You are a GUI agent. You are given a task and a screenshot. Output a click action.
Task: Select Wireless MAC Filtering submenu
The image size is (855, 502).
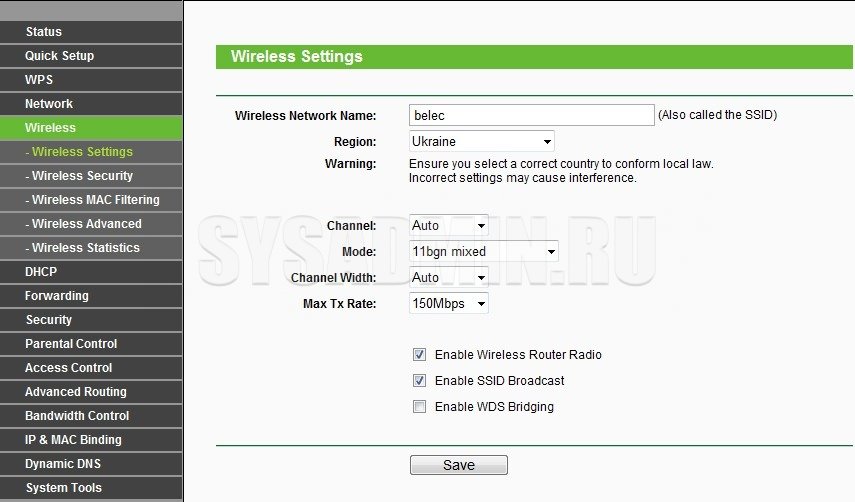tap(95, 200)
